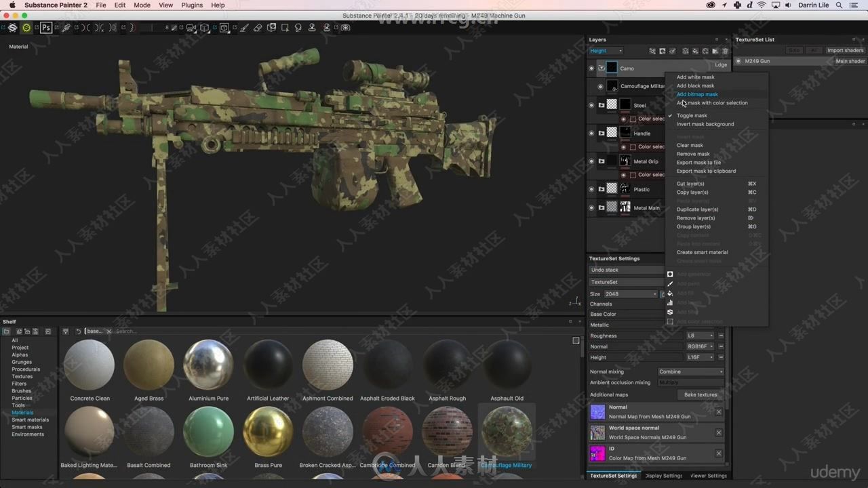Open the Height channel dropdown in Layers

click(606, 51)
